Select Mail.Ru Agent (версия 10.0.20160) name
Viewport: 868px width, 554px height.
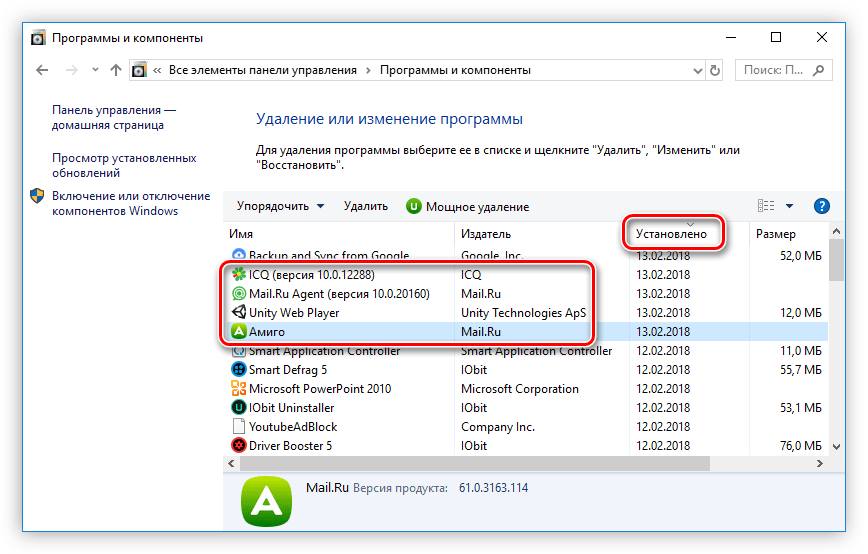click(339, 293)
